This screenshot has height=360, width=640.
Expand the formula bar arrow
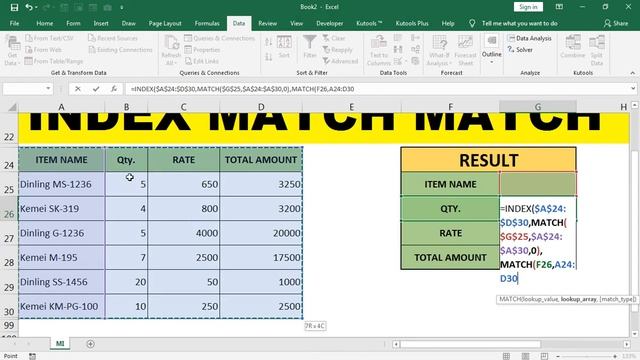coord(633,89)
